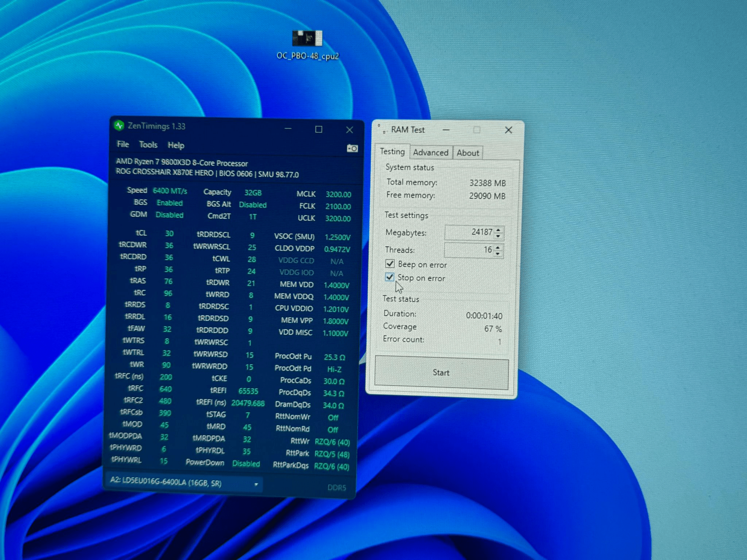This screenshot has width=747, height=560.
Task: Click the ZenTimings screenshot camera icon
Action: pos(352,148)
